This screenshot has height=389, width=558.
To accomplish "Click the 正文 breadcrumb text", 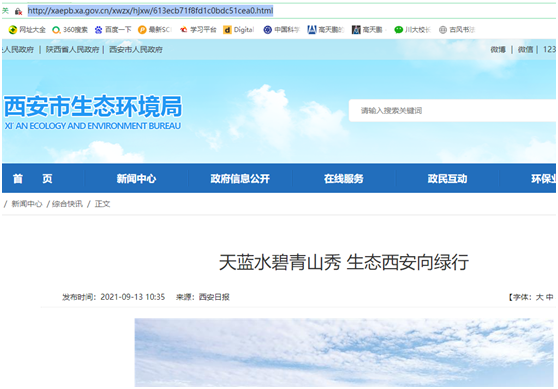I will pyautogui.click(x=102, y=204).
